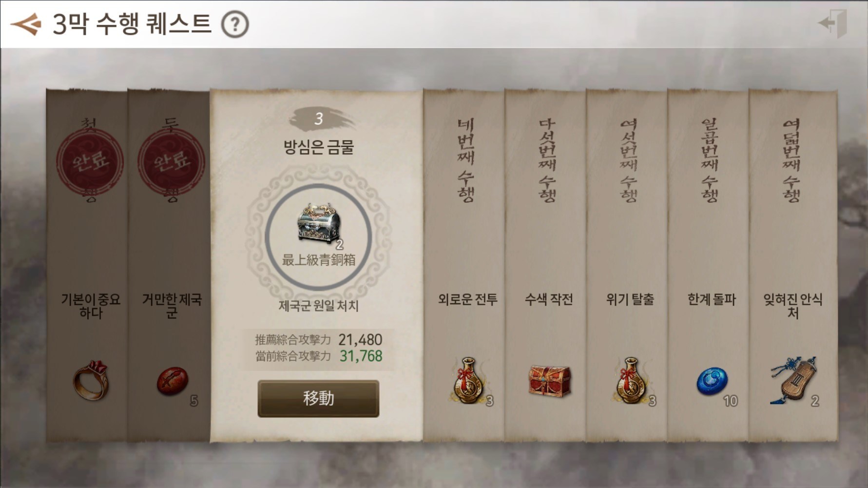Open the quest help question mark
Viewport: 868px width, 488px height.
235,24
